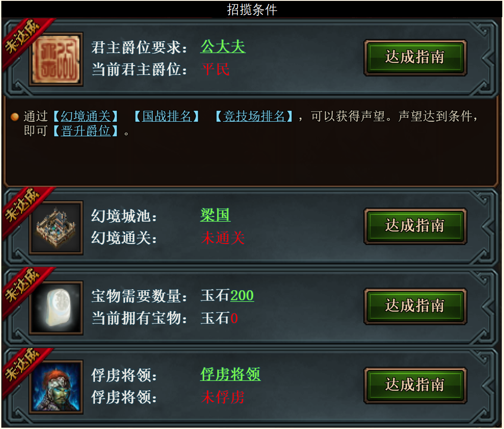The height and width of the screenshot is (429, 504).
Task: Follow the 晋升爵位 link
Action: coord(86,131)
